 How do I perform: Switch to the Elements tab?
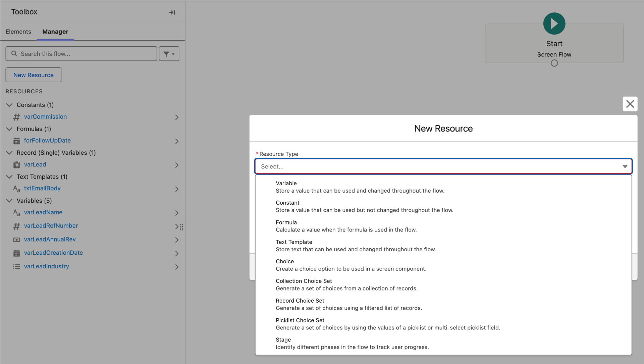click(18, 32)
